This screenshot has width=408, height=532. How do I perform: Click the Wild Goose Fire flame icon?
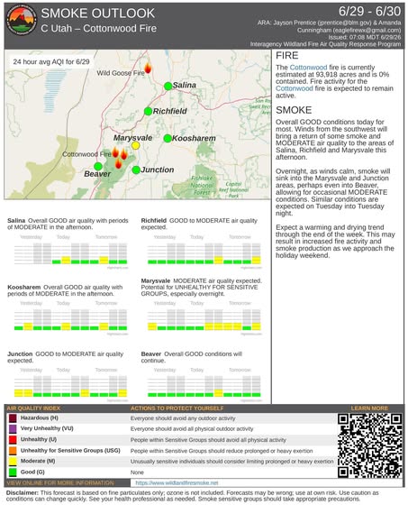point(148,69)
